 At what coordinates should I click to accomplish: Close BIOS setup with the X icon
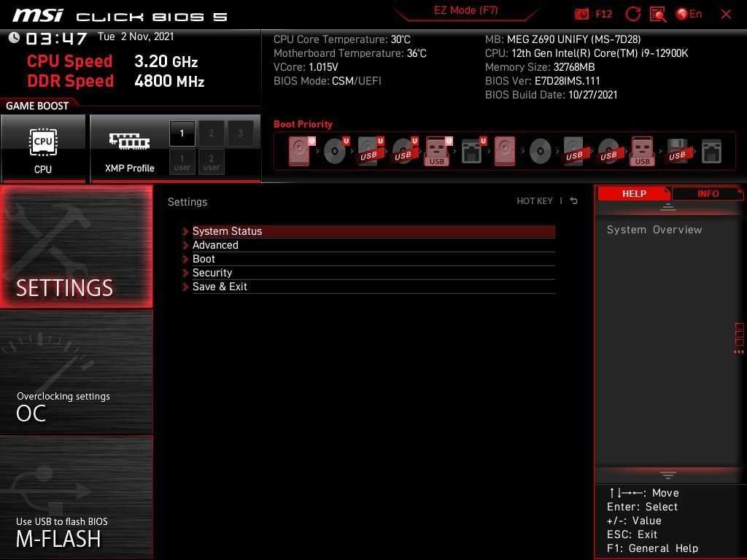pyautogui.click(x=726, y=15)
